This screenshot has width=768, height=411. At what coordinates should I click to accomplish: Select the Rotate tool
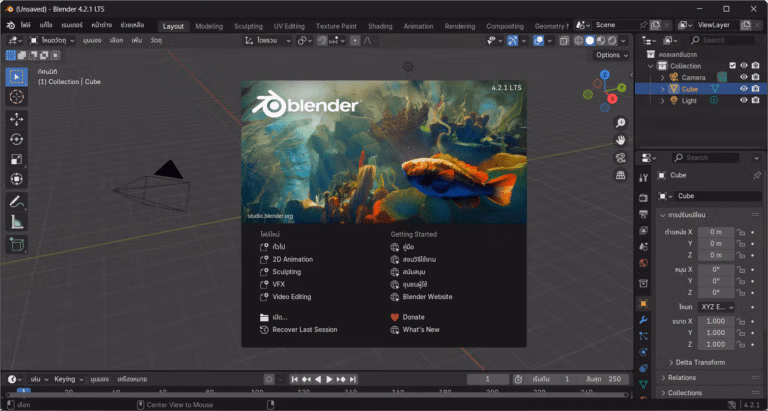click(17, 139)
